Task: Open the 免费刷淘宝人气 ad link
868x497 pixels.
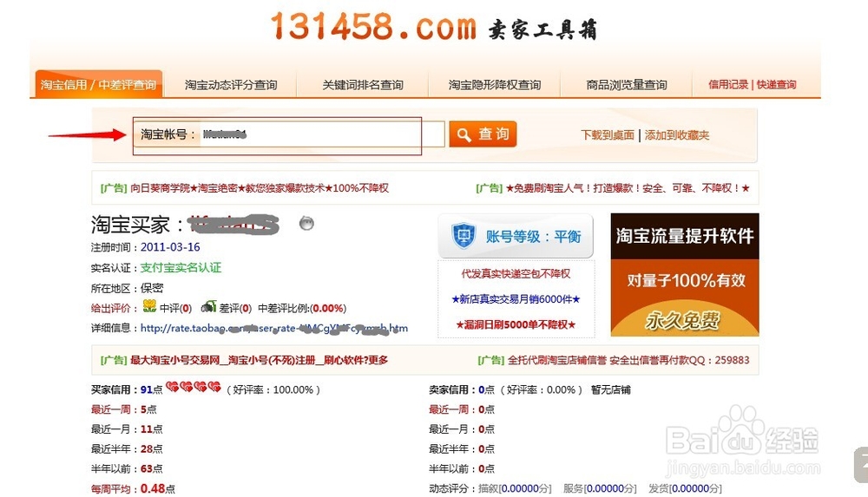Action: [x=628, y=188]
